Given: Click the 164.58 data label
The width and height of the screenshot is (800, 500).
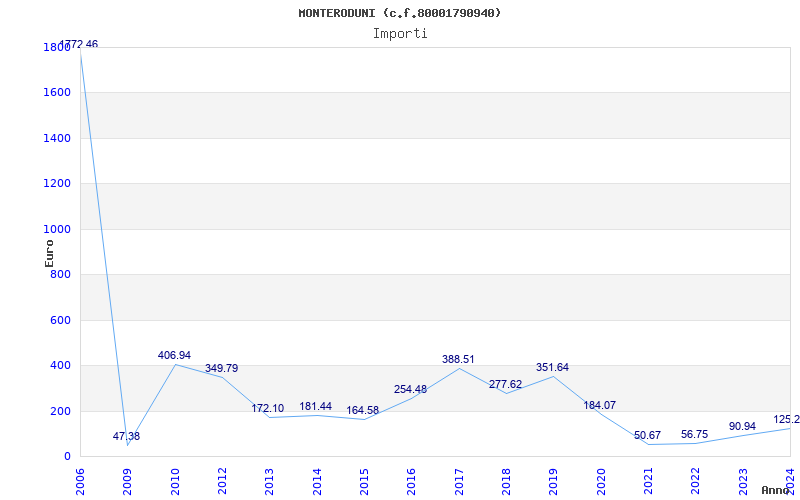Looking at the screenshot, I should (x=363, y=410).
